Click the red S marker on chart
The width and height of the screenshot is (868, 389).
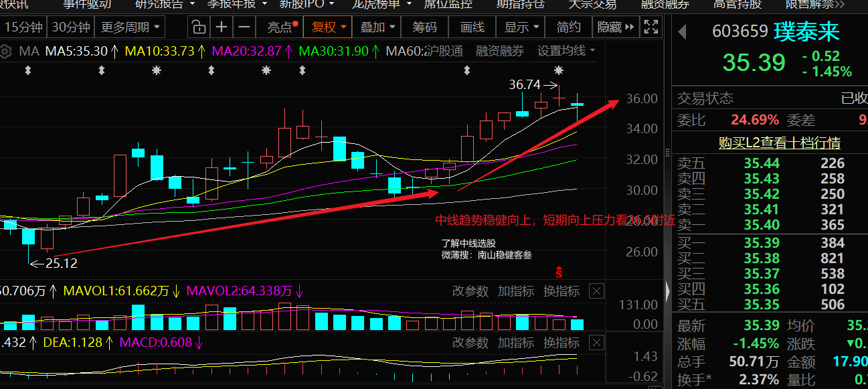pyautogui.click(x=558, y=272)
